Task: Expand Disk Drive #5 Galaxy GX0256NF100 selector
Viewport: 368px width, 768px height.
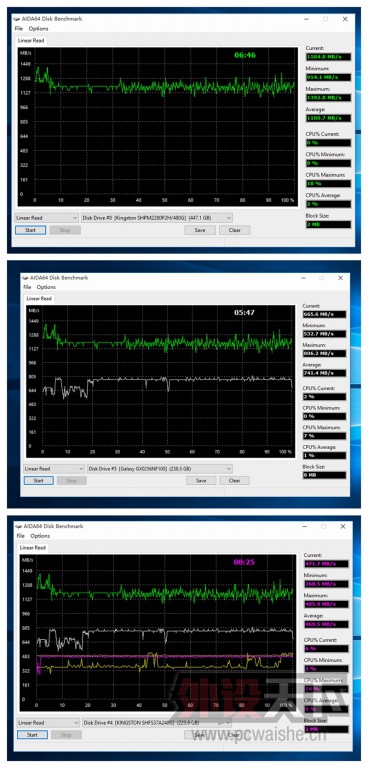Action: point(159,469)
